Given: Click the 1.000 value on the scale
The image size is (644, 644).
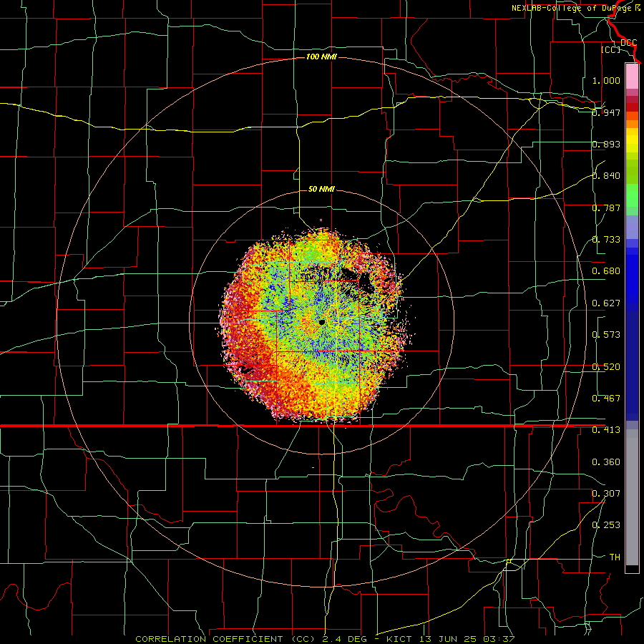Looking at the screenshot, I should pos(606,80).
